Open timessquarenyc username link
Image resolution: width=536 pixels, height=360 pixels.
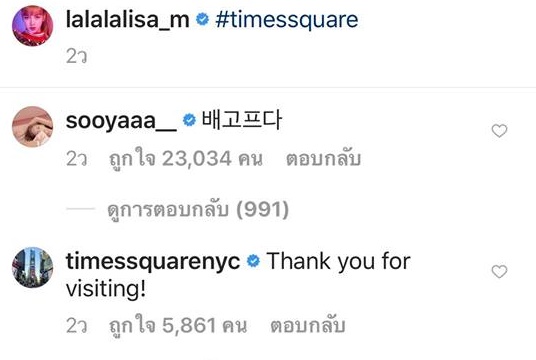click(153, 262)
